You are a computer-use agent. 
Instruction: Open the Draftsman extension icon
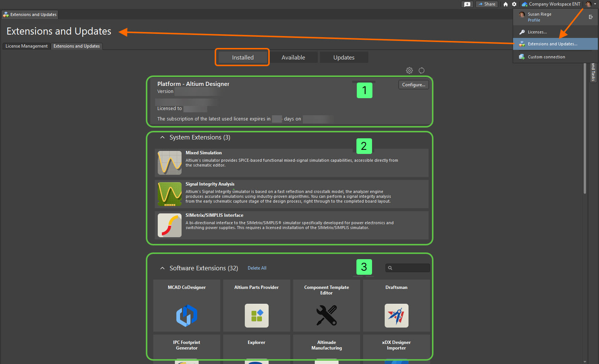397,316
